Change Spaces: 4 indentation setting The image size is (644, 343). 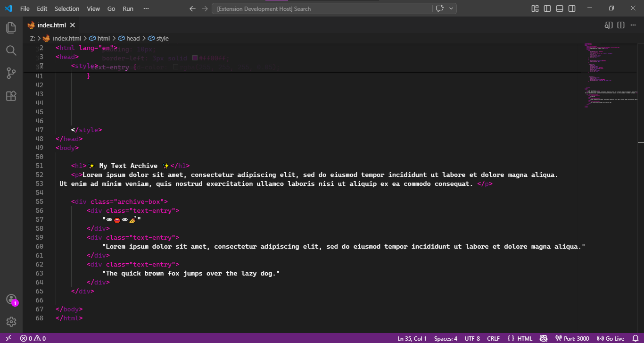coord(446,338)
